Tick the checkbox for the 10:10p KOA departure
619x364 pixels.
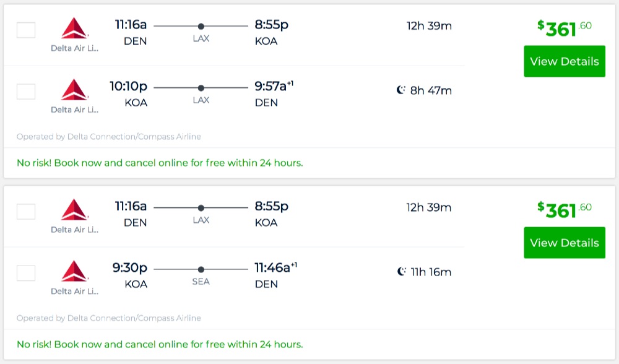pos(26,92)
